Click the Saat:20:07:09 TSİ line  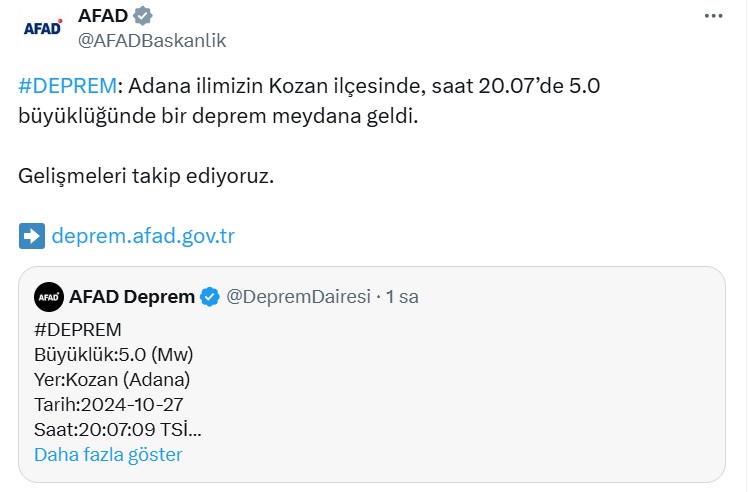click(x=118, y=429)
